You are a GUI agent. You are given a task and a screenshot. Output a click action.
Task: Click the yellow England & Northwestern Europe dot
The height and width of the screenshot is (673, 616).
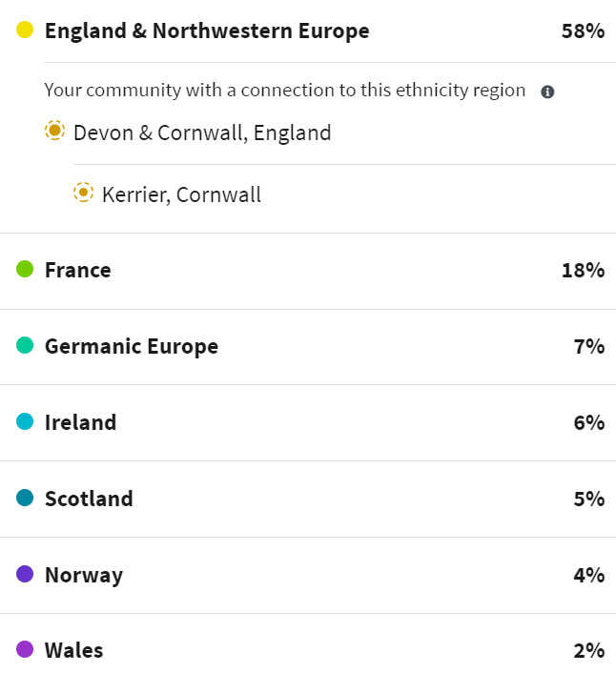26,31
